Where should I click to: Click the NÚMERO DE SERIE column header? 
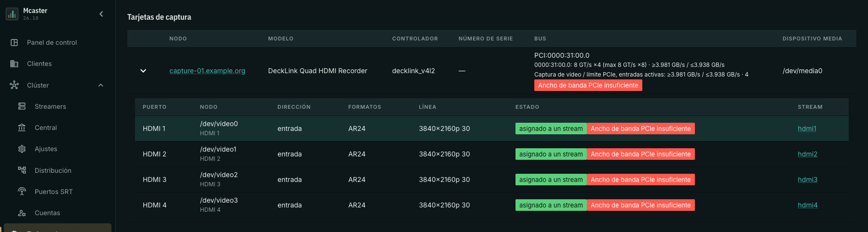point(486,39)
